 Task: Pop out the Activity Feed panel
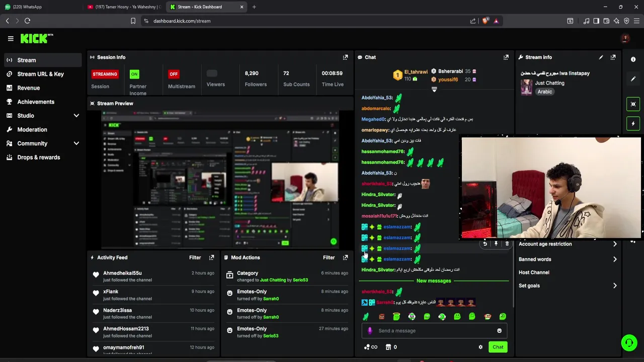coord(211,257)
